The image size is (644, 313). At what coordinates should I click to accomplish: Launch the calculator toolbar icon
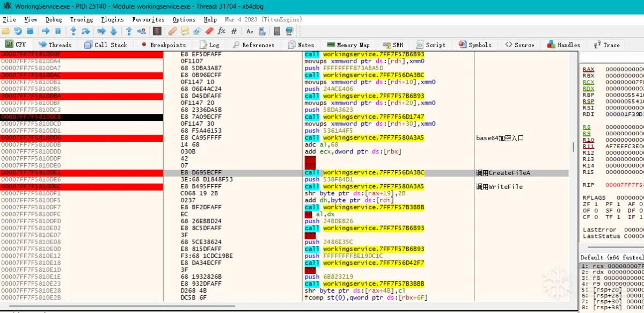(x=277, y=31)
